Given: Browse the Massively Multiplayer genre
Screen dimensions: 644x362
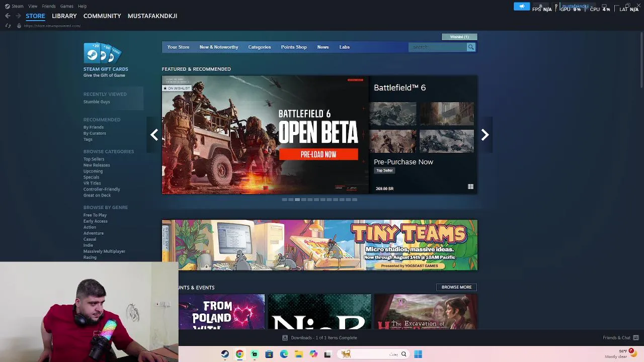Looking at the screenshot, I should 104,251.
